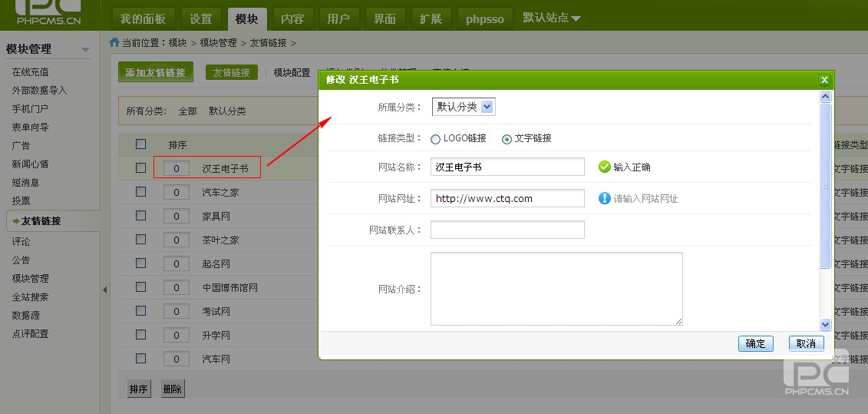Screen dimensions: 868x414
Task: Click the green checkmark validation icon
Action: click(604, 167)
